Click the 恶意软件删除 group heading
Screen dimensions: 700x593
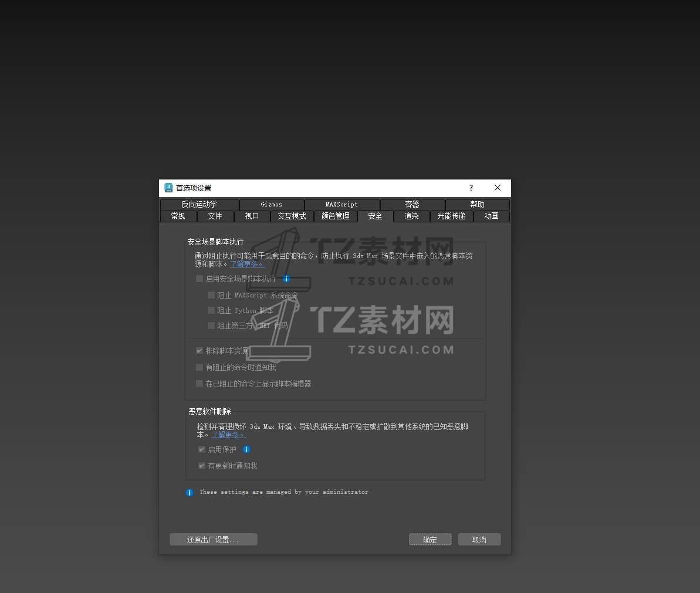coord(210,411)
